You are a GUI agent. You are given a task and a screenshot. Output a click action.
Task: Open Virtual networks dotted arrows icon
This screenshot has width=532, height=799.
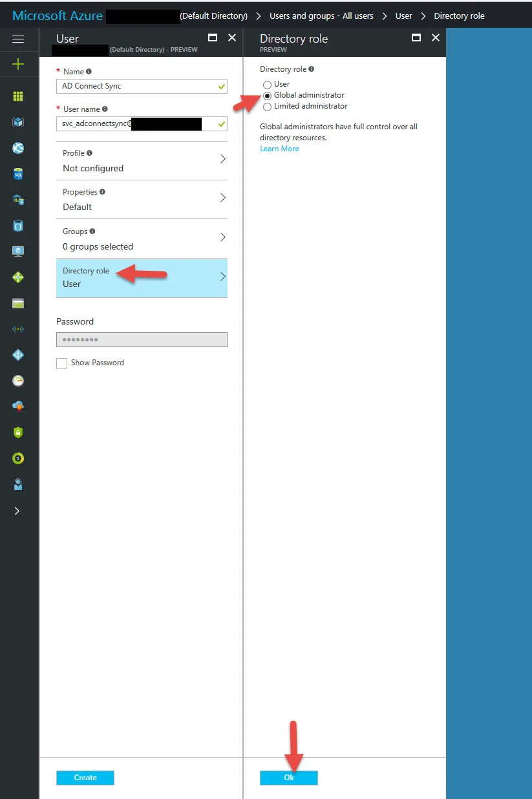[x=18, y=329]
